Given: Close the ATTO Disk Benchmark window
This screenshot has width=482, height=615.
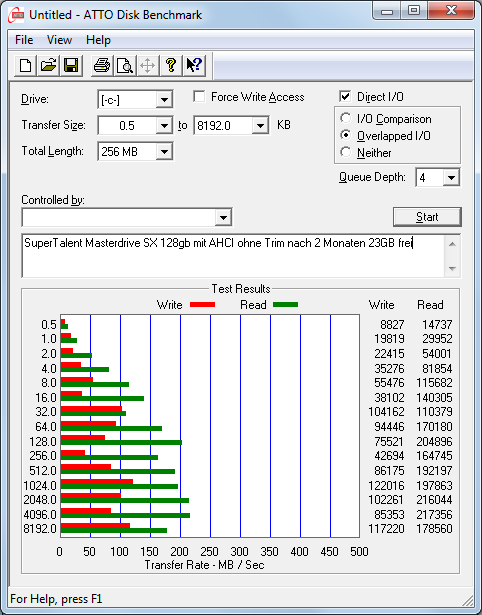Looking at the screenshot, I should [x=451, y=11].
